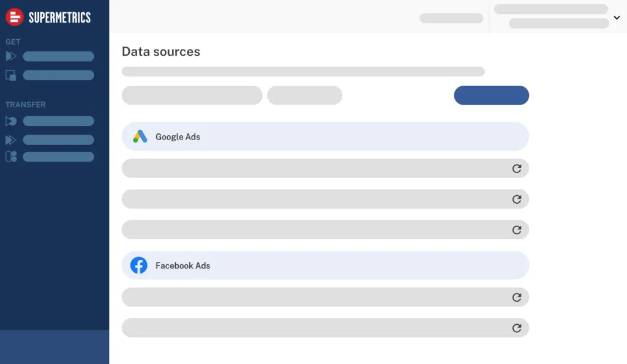627x364 pixels.
Task: Click the first TRANSFER section icon
Action: (x=10, y=121)
